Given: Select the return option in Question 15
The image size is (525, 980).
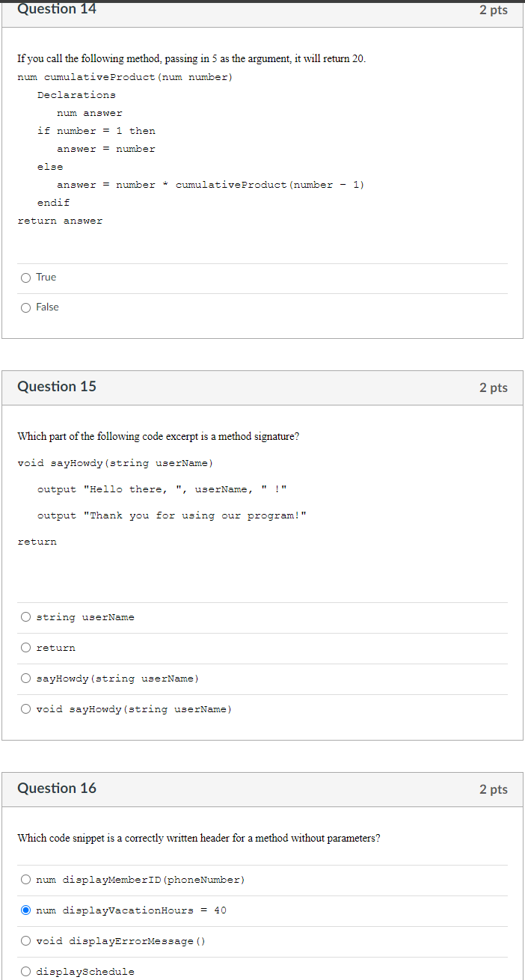Looking at the screenshot, I should pos(25,647).
